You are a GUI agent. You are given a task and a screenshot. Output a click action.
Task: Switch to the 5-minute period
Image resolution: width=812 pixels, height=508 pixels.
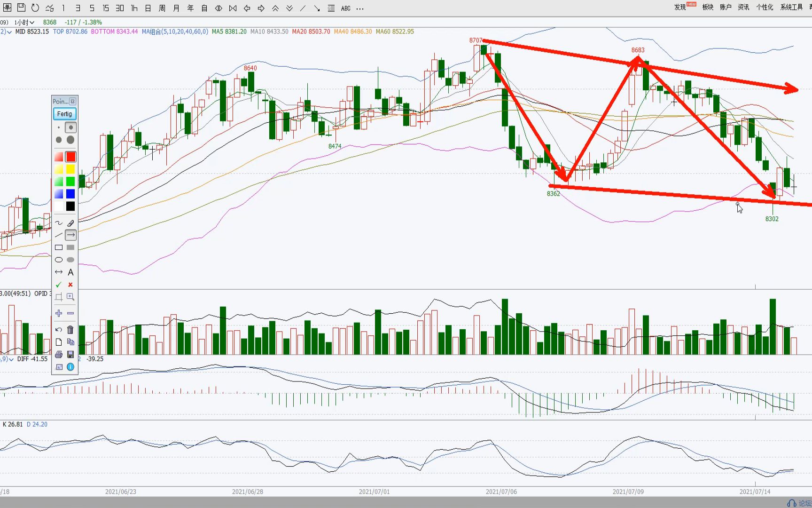click(92, 8)
